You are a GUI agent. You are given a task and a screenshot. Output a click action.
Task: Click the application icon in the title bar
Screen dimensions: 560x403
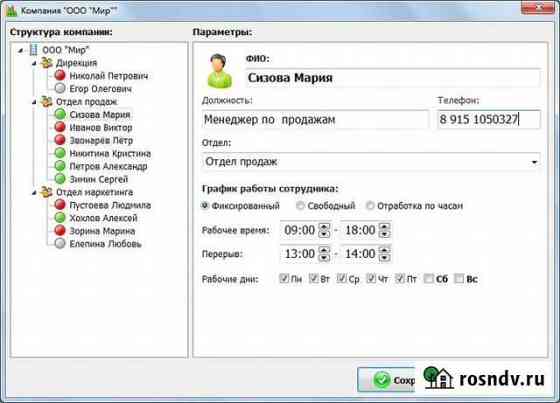pos(11,11)
